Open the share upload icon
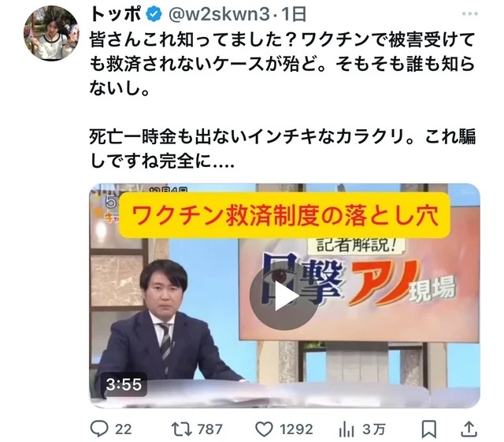Image resolution: width=504 pixels, height=442 pixels. (x=469, y=429)
